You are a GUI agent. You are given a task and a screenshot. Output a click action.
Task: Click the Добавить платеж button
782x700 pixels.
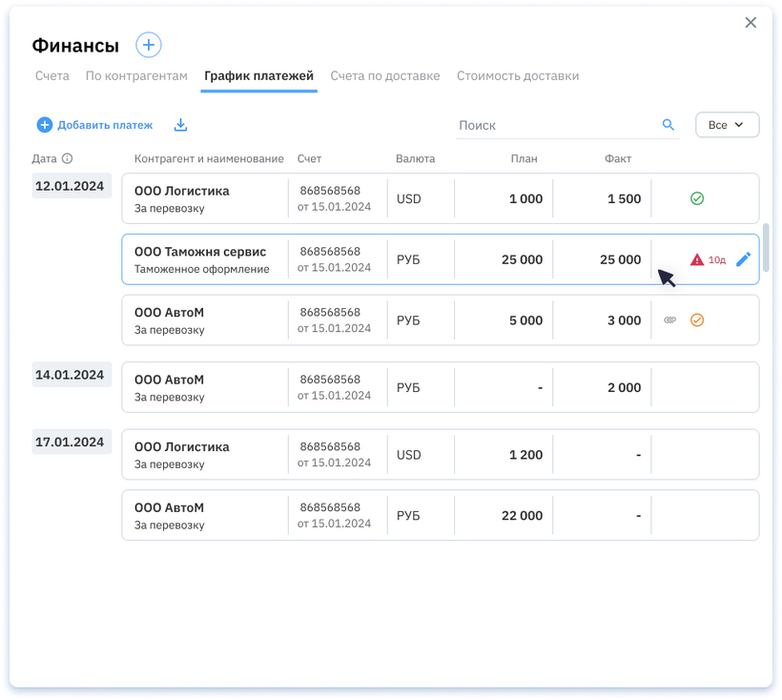(x=95, y=125)
